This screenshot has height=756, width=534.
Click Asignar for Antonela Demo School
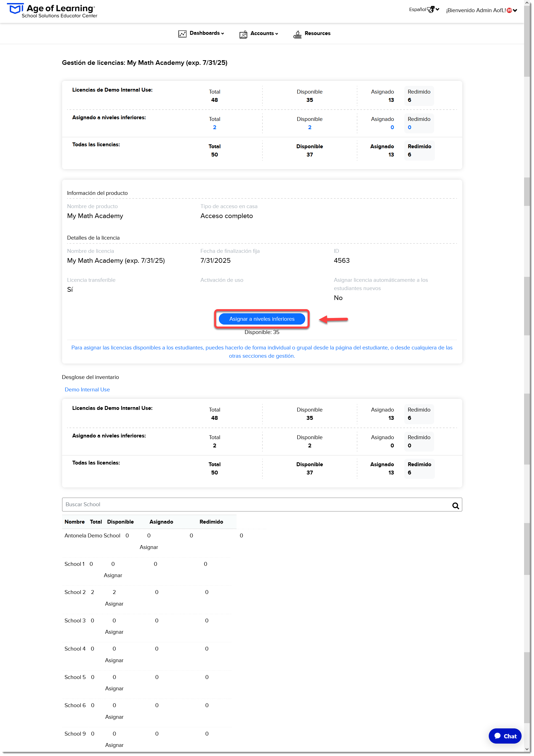pos(149,547)
